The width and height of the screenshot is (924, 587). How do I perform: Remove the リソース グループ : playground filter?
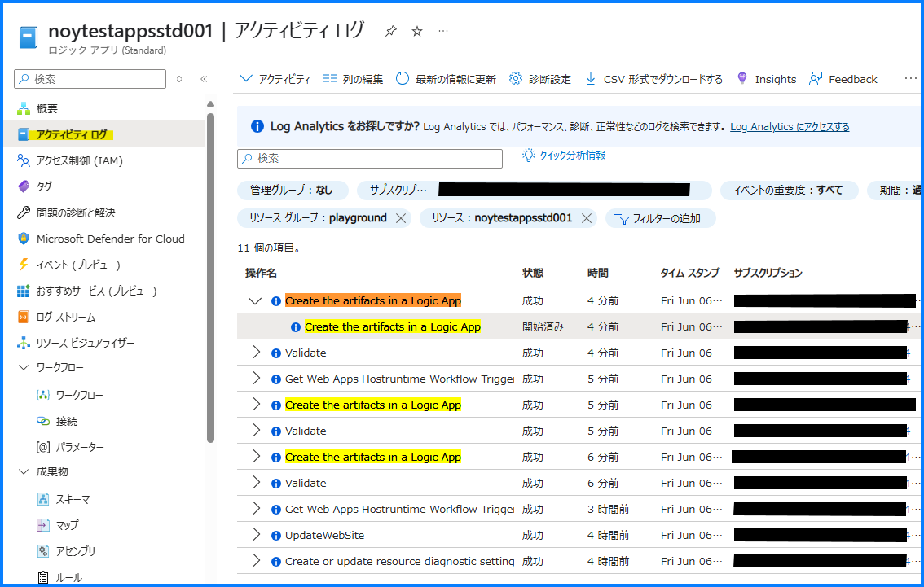(401, 218)
